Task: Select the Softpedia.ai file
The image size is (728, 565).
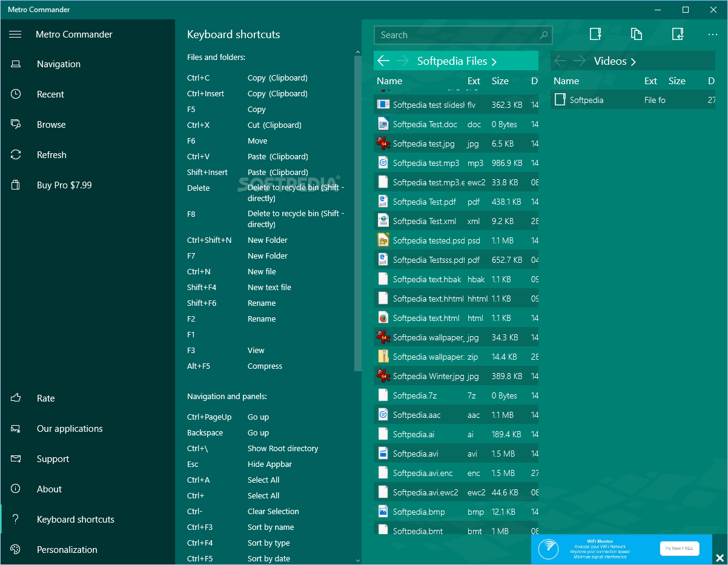Action: (456, 434)
